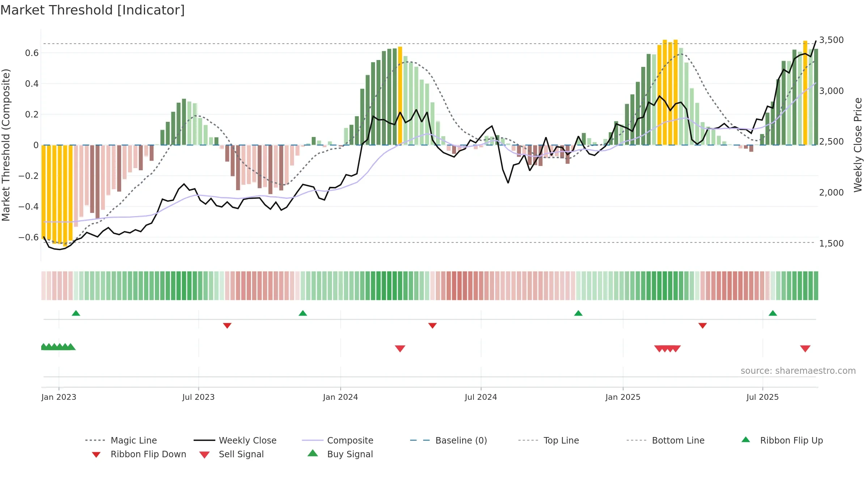Screen dimensions: 868x488
Task: Click the Jan 2023 x-axis label
Action: point(59,397)
